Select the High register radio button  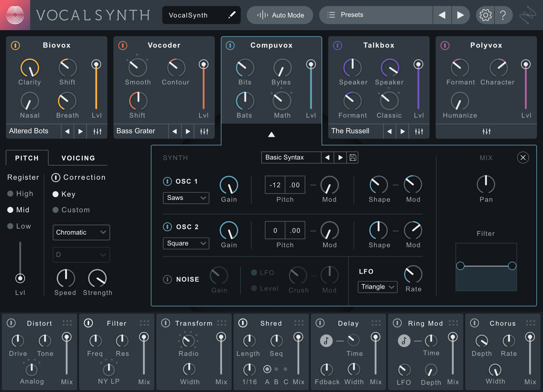[x=11, y=194]
